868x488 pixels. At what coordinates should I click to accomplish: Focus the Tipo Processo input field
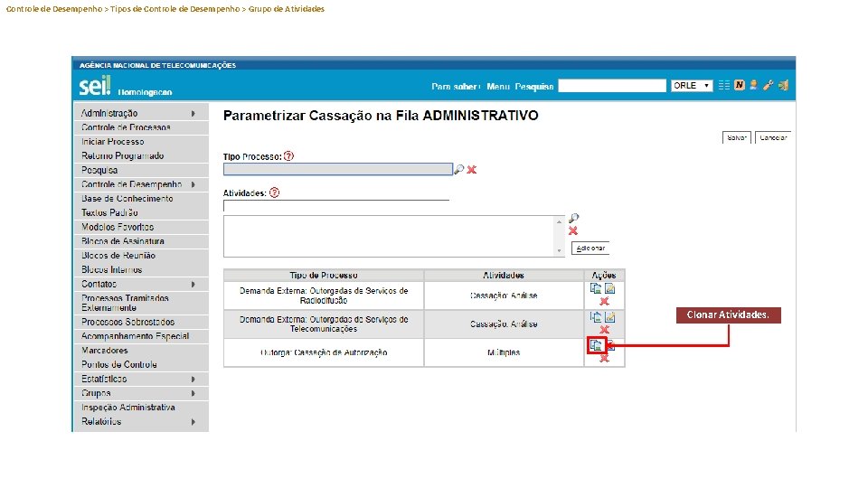pyautogui.click(x=338, y=169)
